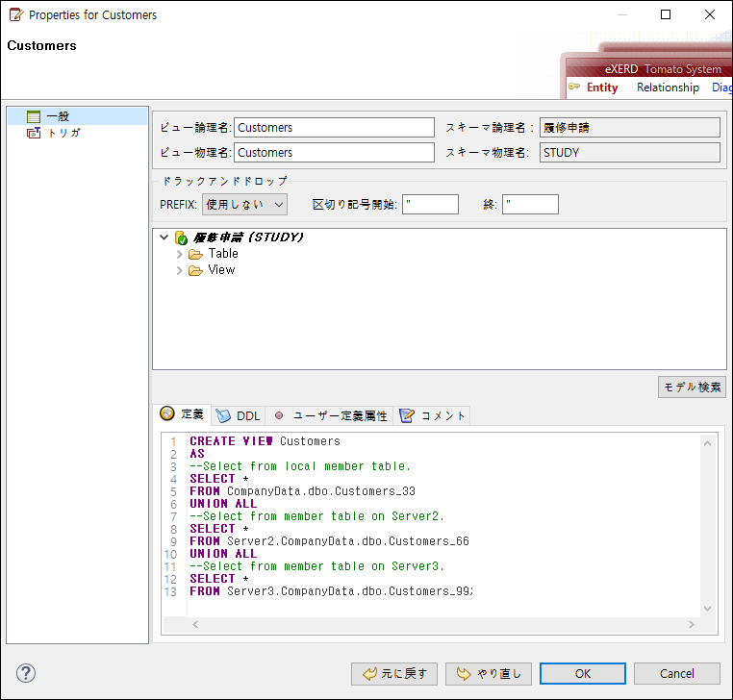Image resolution: width=733 pixels, height=700 pixels.
Task: Click the ビュー物理名 input field
Action: tap(334, 152)
